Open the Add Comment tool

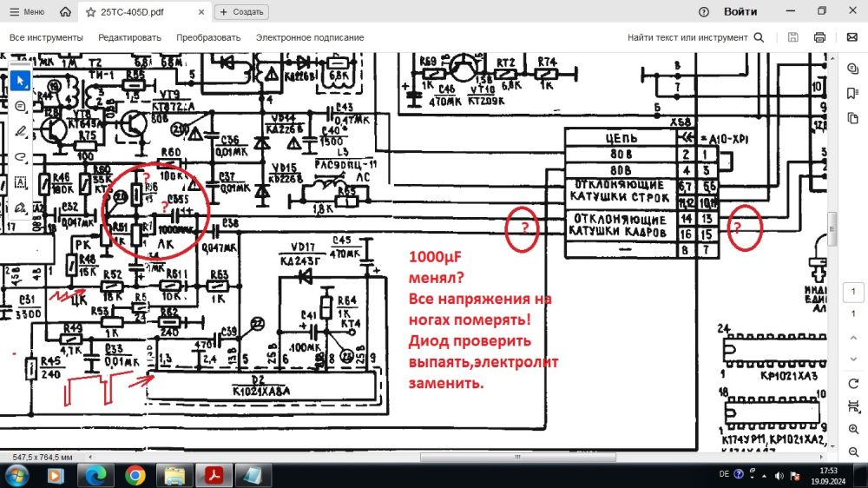[x=21, y=105]
